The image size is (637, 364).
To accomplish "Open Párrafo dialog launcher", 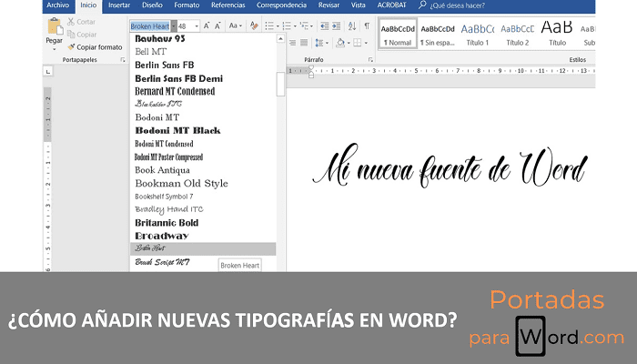I will coord(370,60).
